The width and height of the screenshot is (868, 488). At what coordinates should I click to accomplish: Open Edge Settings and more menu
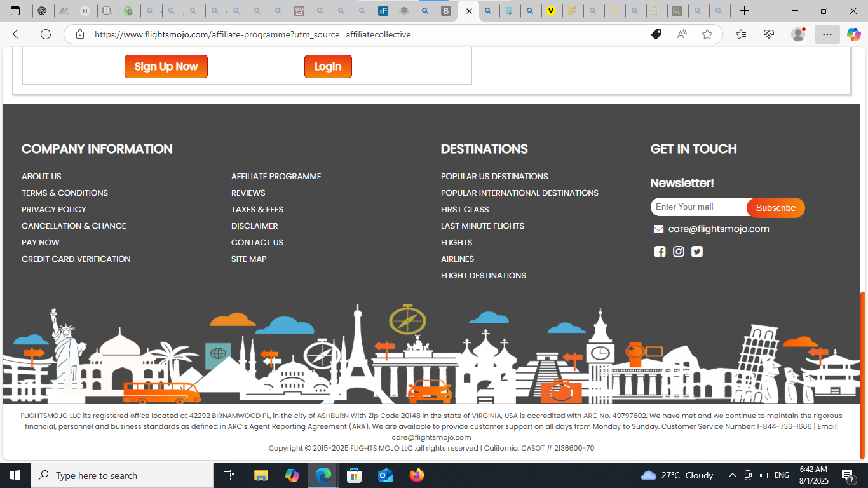click(x=827, y=34)
